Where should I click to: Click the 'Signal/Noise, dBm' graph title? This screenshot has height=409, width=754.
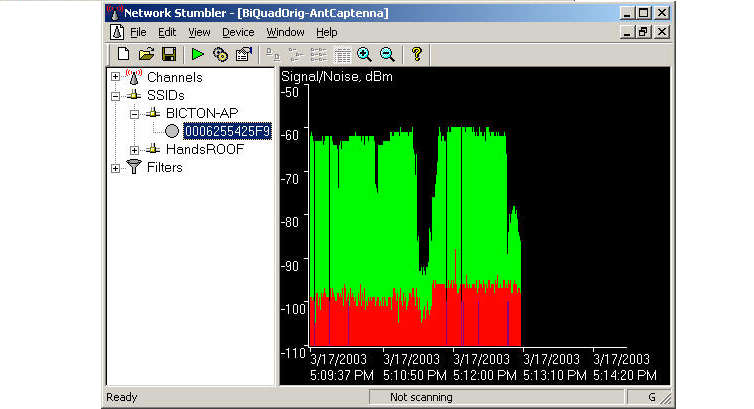(337, 76)
